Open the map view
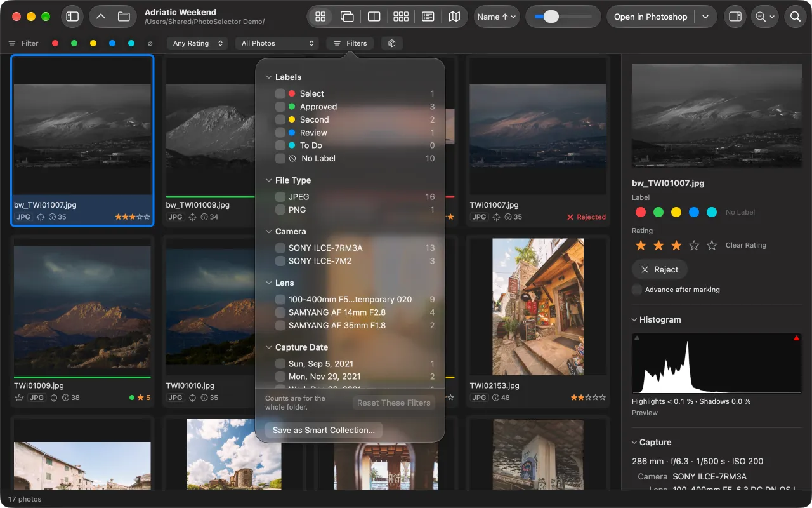 pyautogui.click(x=454, y=17)
